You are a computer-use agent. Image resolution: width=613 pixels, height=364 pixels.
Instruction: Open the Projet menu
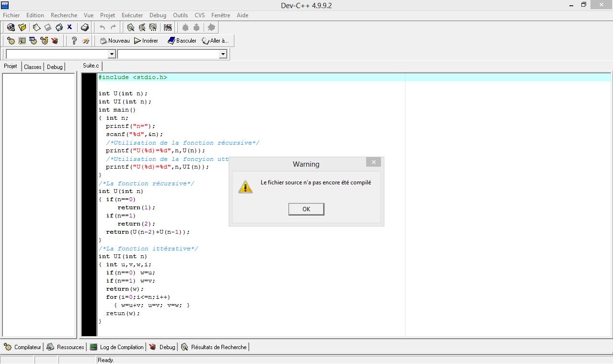[x=108, y=15]
